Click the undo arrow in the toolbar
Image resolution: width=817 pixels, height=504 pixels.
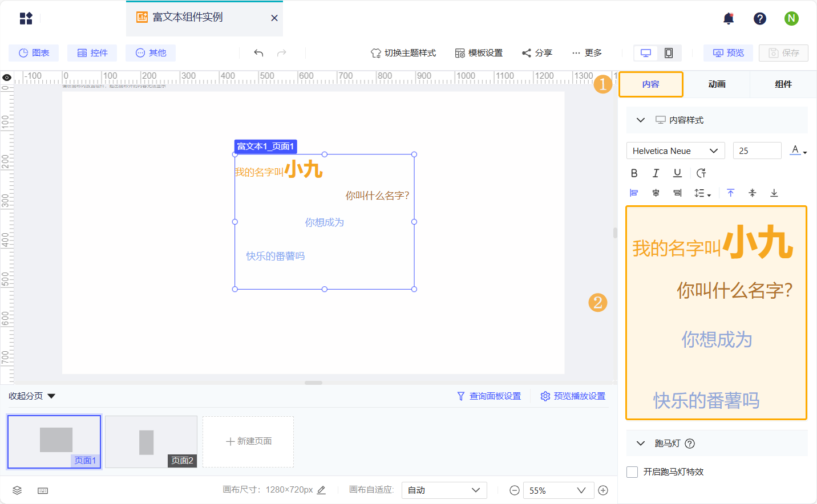click(x=258, y=52)
